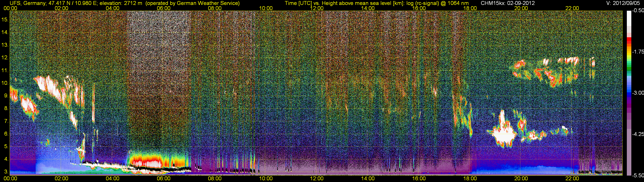Click the '7.' height axis label

coord(6,121)
